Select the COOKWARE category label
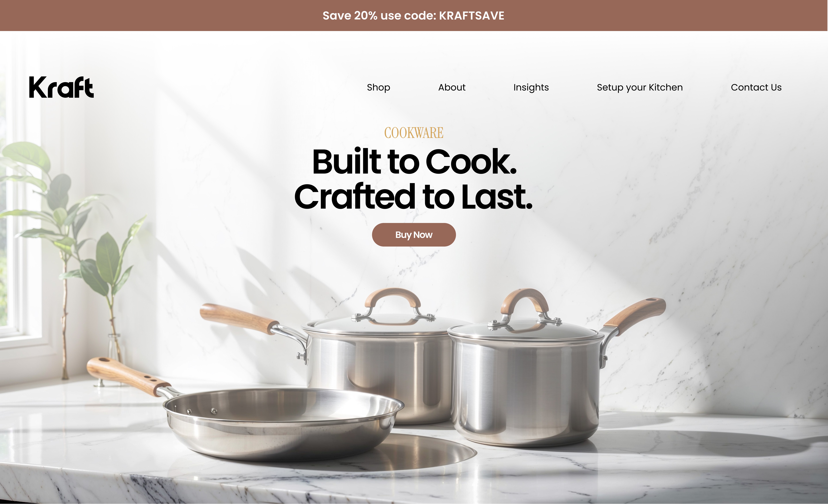The height and width of the screenshot is (504, 828). [x=414, y=133]
